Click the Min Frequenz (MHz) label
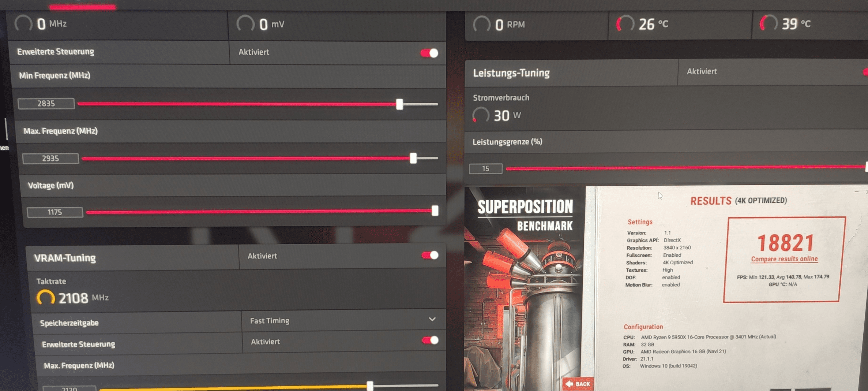868x391 pixels. pyautogui.click(x=55, y=75)
